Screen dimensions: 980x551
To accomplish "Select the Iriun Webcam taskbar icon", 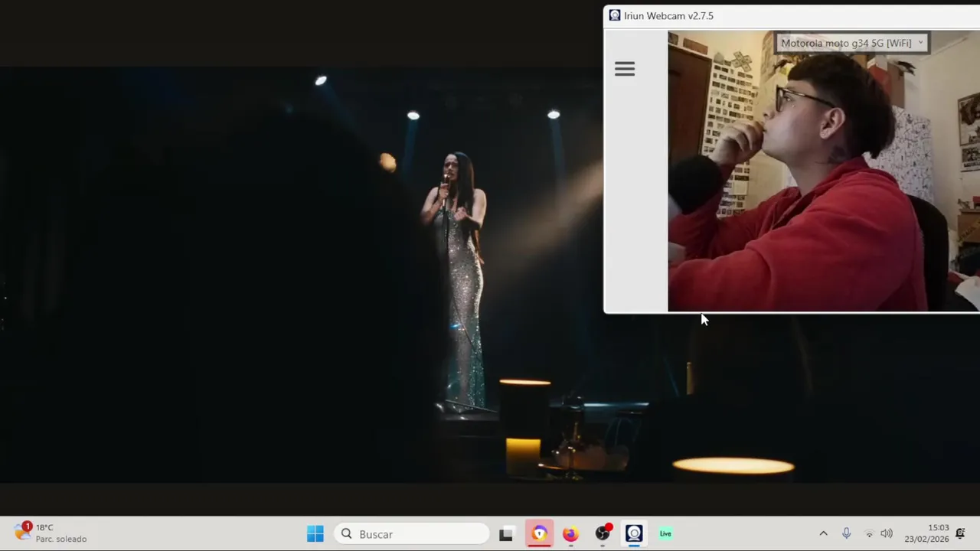I will [634, 534].
